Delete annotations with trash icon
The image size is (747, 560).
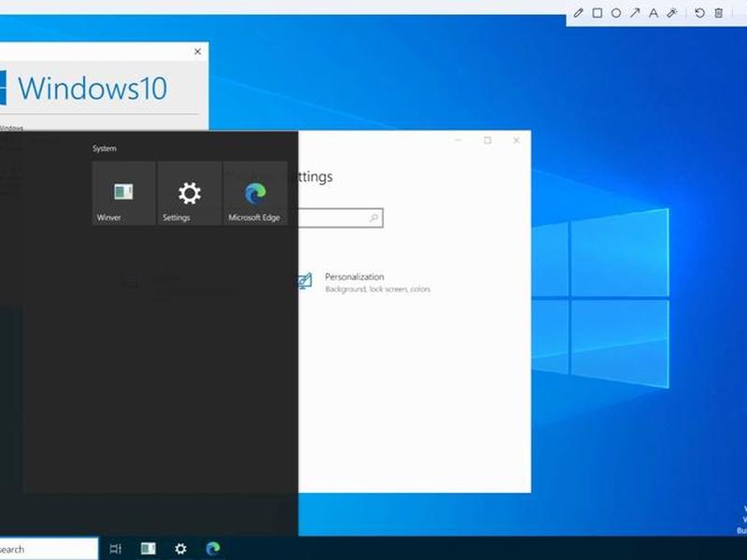(718, 13)
